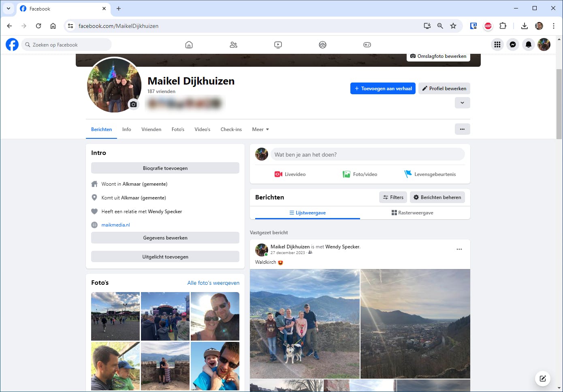Open the maikmedia.nl link
The height and width of the screenshot is (392, 563).
point(115,225)
